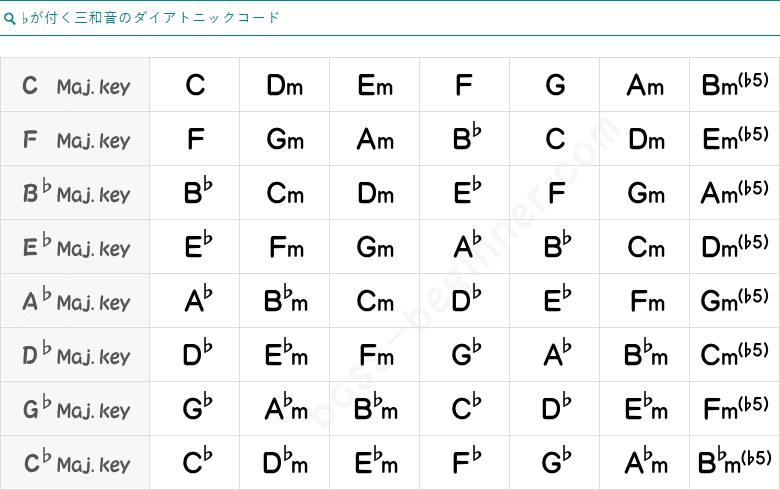Click the E♭ Maj. key row header
The height and width of the screenshot is (490, 780).
[75, 247]
